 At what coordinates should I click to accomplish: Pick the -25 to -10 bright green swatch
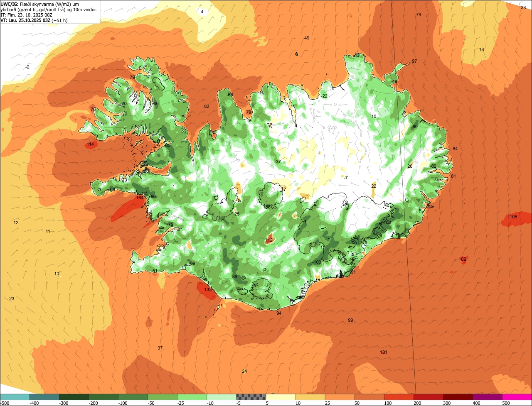[192, 397]
